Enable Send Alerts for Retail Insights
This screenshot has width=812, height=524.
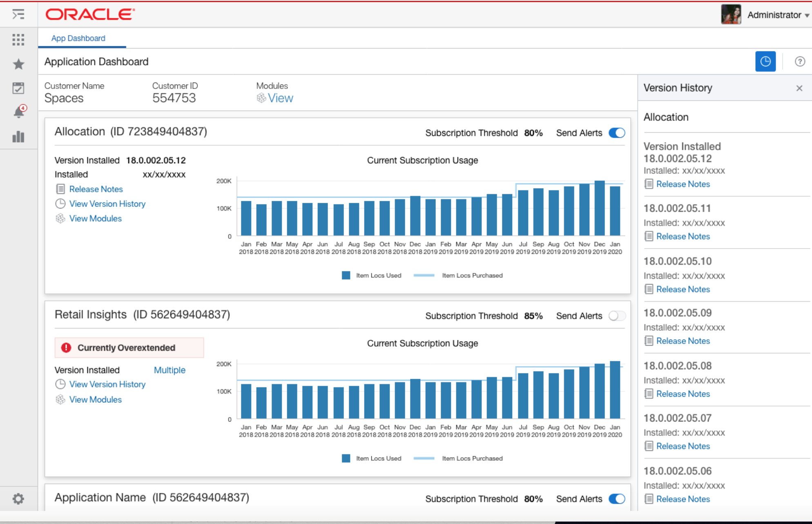pos(617,315)
